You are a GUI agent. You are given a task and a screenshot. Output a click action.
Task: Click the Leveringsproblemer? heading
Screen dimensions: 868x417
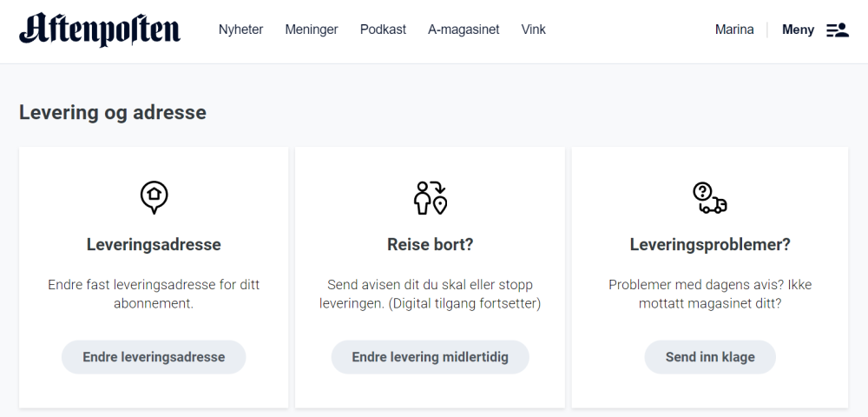709,245
